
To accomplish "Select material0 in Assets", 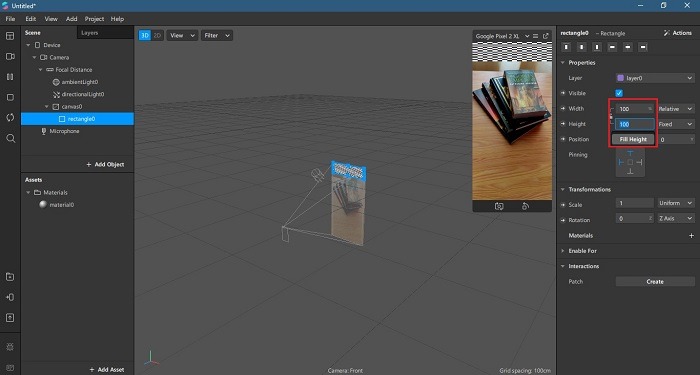I will [62, 205].
